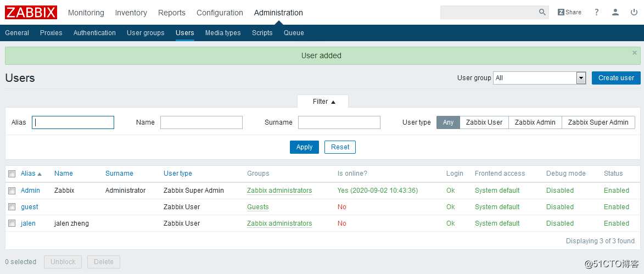Check the Admin row checkbox
The width and height of the screenshot is (644, 274).
coord(12,191)
